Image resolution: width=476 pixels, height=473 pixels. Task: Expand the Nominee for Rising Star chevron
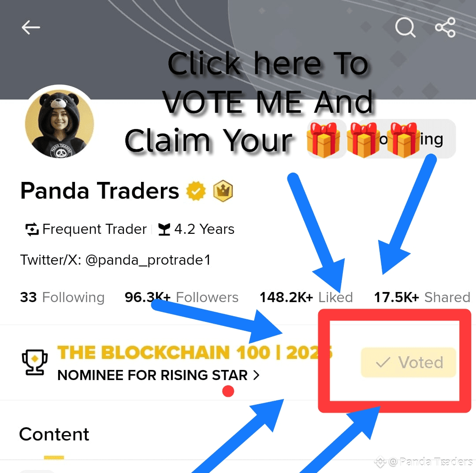click(x=257, y=375)
